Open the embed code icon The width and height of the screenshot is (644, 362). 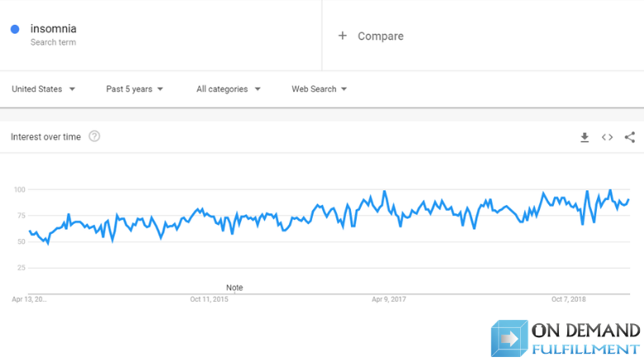point(607,137)
